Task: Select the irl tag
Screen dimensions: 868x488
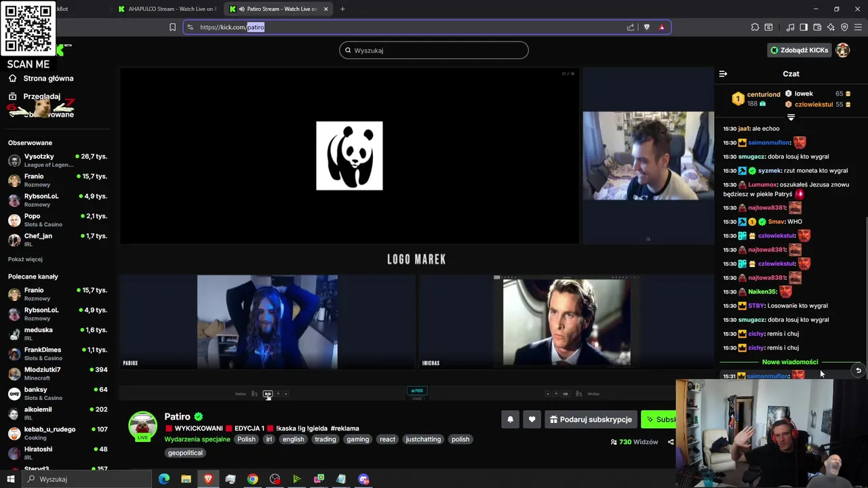Action: click(x=269, y=439)
